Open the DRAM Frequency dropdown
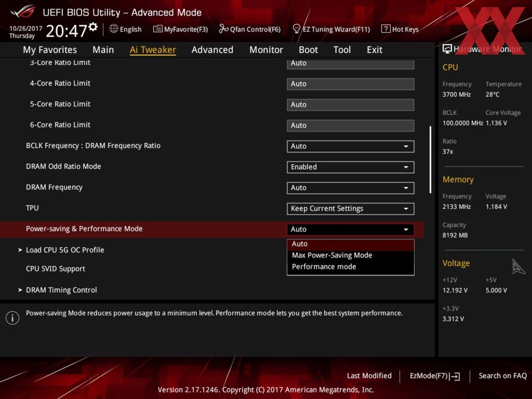The image size is (532, 399). (x=350, y=188)
